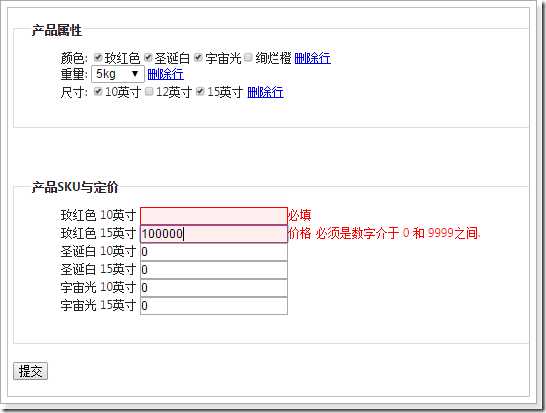This screenshot has width=546, height=413.
Task: Focus the 宇宙光 15英寸 price field
Action: click(214, 306)
